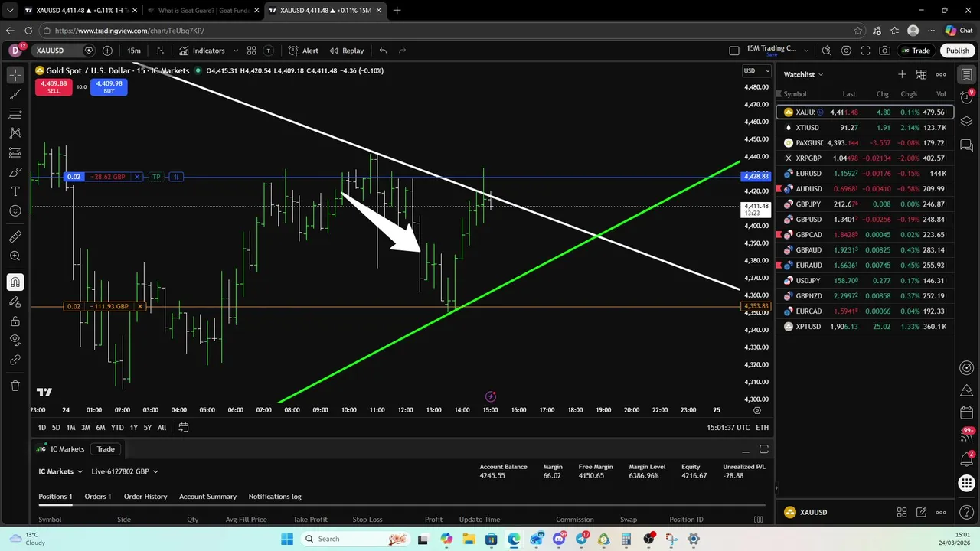Image resolution: width=980 pixels, height=551 pixels.
Task: Expand the IC Markets broker dropdown
Action: coord(60,471)
